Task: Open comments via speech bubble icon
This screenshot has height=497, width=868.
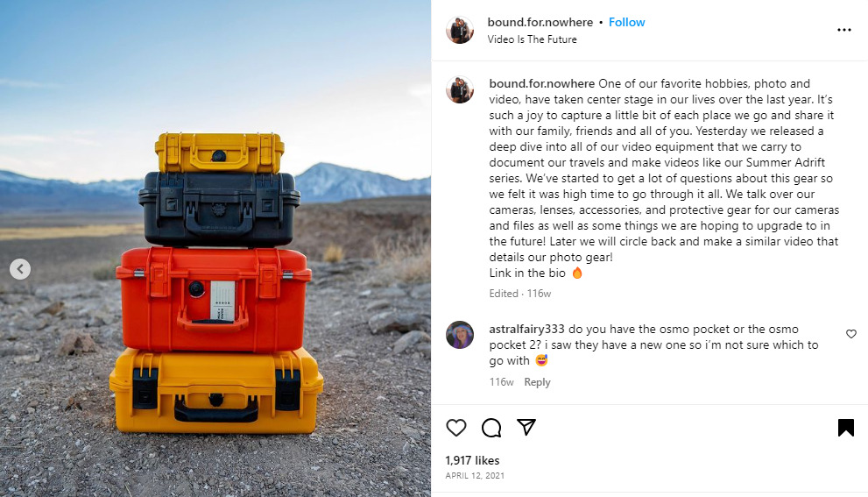Action: pyautogui.click(x=491, y=428)
